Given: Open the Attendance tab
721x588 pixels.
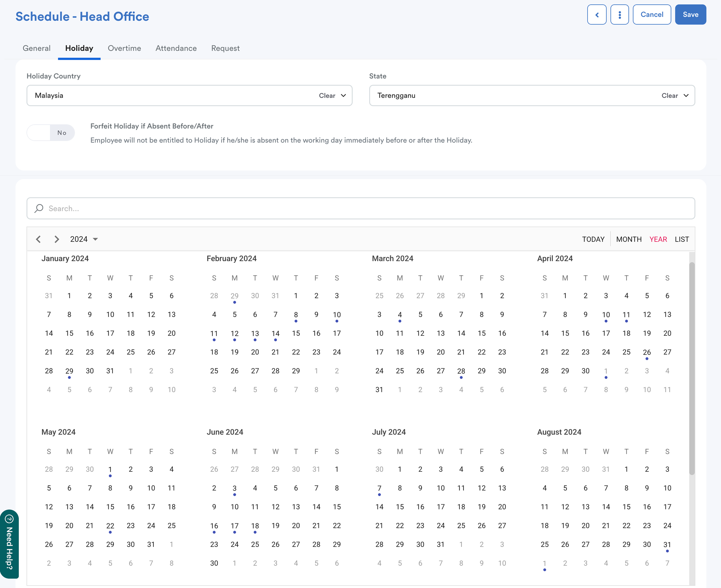Looking at the screenshot, I should point(176,48).
